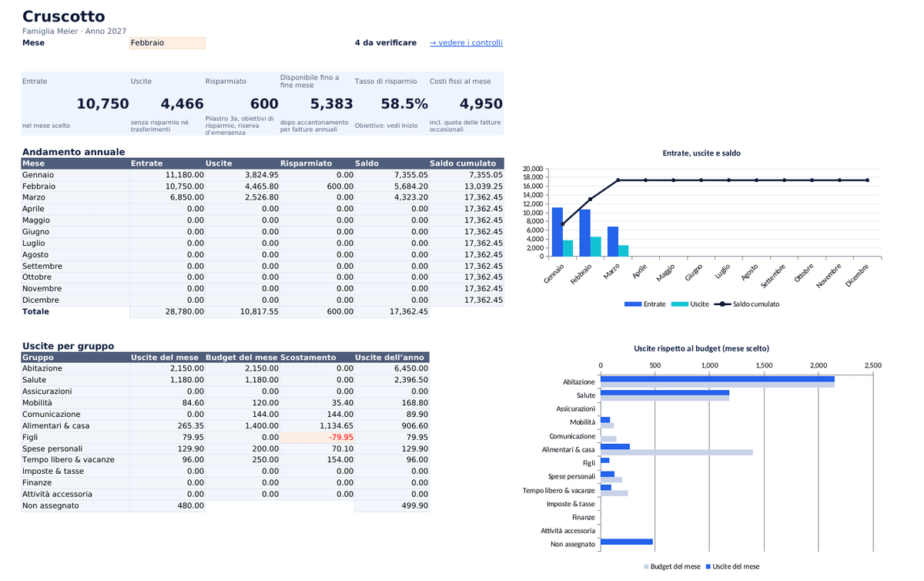The width and height of the screenshot is (924, 581).
Task: Select the 'Non assegnato' monthly value 480.00
Action: (x=167, y=505)
